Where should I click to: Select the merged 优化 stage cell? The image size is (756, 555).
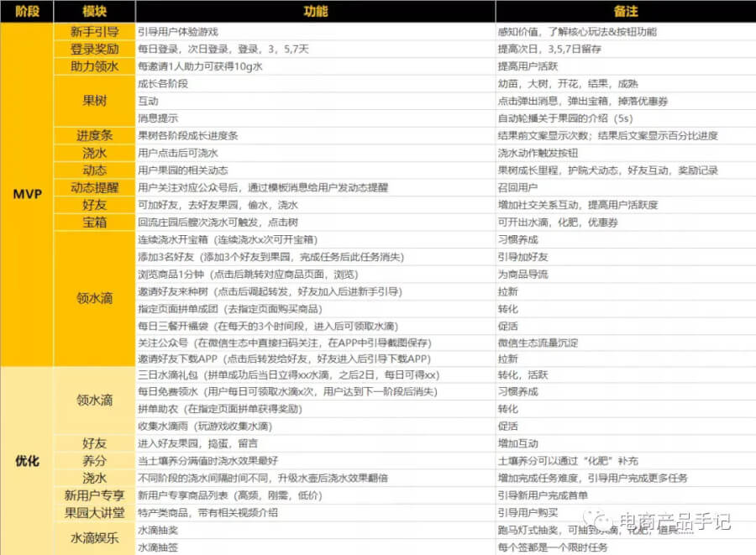pos(27,461)
